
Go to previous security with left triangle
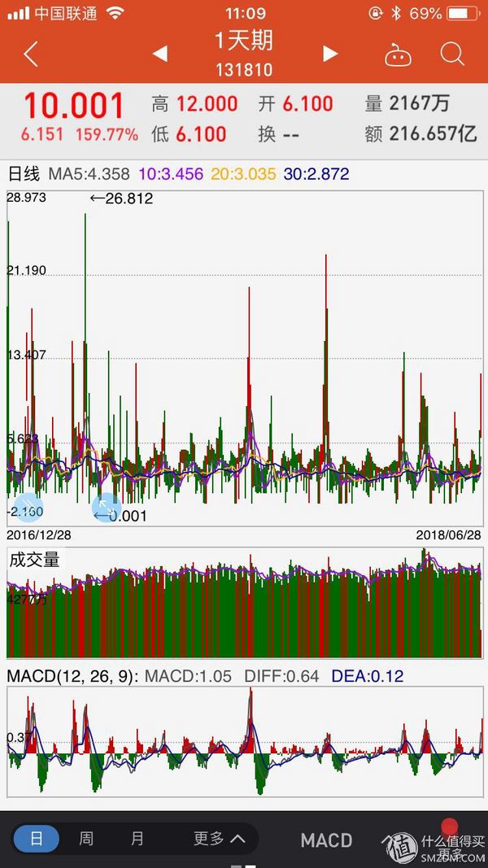[x=160, y=55]
